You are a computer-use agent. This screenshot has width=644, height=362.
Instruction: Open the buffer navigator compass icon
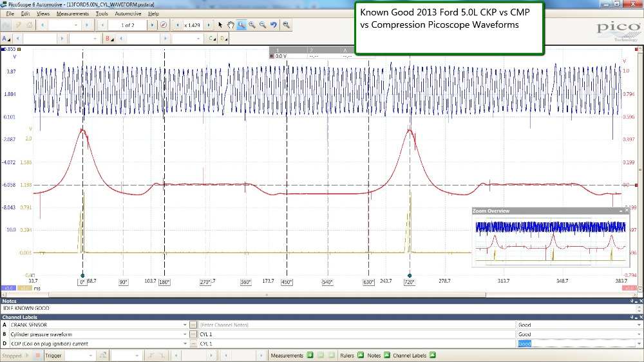[x=164, y=25]
